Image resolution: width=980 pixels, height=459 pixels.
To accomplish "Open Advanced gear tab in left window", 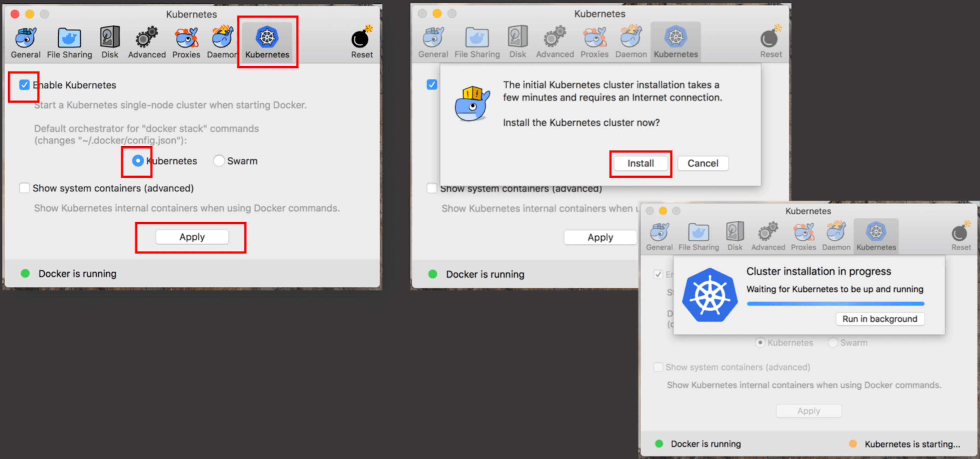I will [147, 42].
